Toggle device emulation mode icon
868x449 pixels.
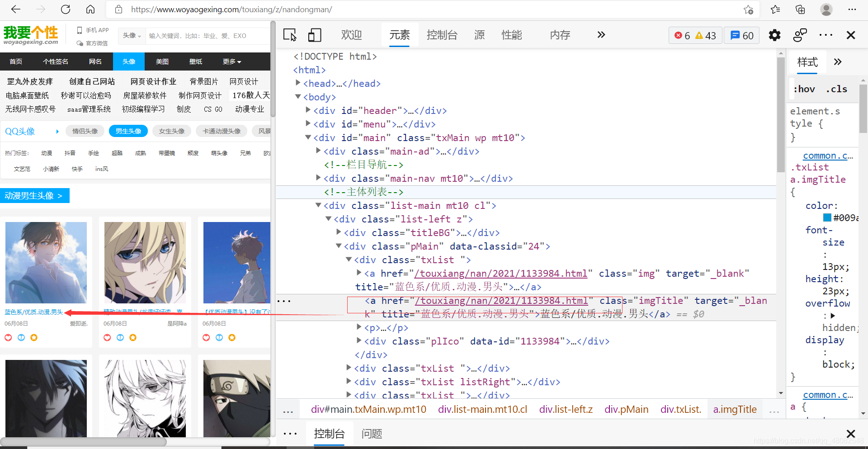point(315,35)
